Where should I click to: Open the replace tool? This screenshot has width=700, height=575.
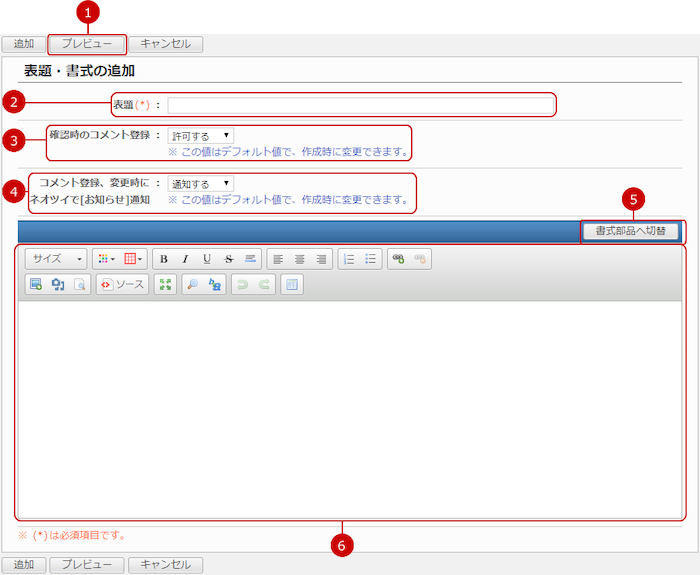pyautogui.click(x=215, y=284)
